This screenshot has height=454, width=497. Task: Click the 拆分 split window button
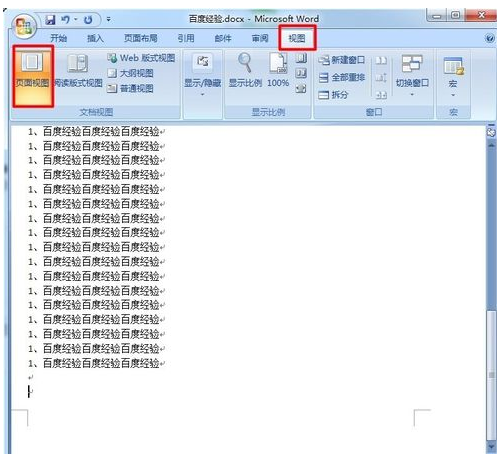(333, 95)
